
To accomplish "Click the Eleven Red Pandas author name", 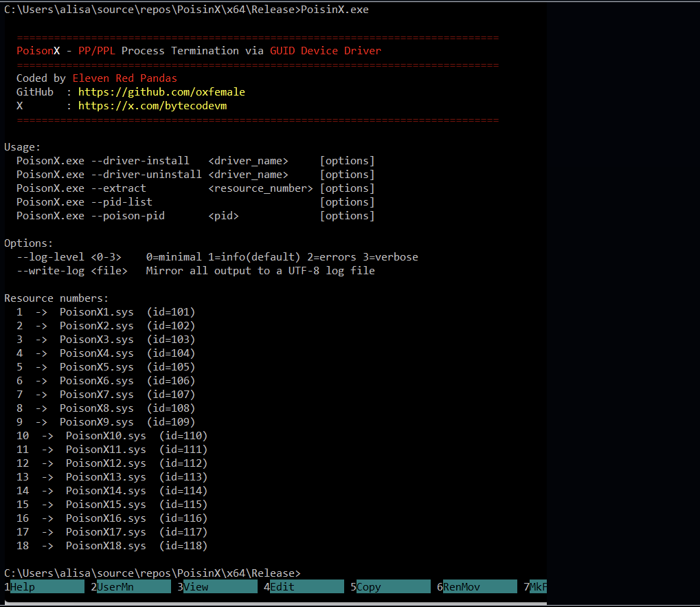I will click(124, 78).
